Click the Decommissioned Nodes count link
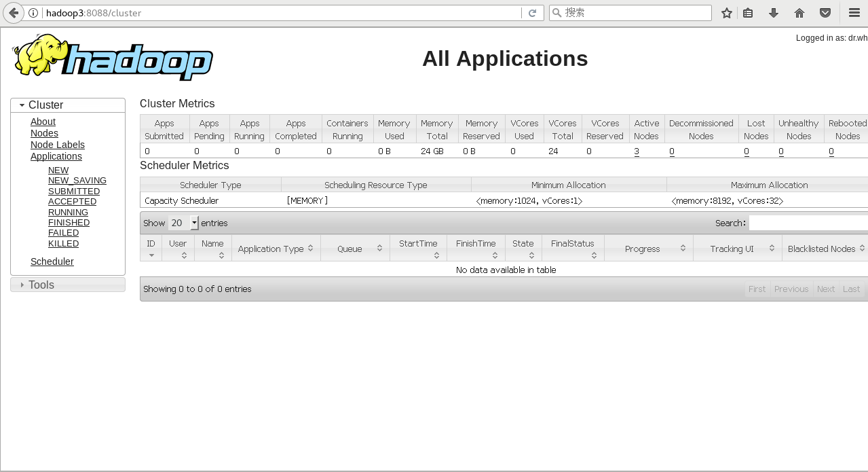The width and height of the screenshot is (868, 472). tap(672, 151)
